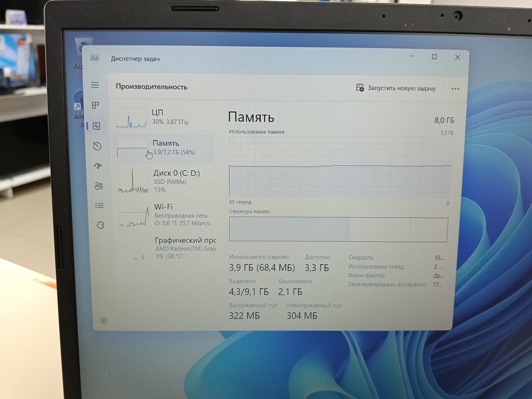Select the Performance page icon
Image resolution: width=532 pixels, height=399 pixels.
tap(97, 126)
